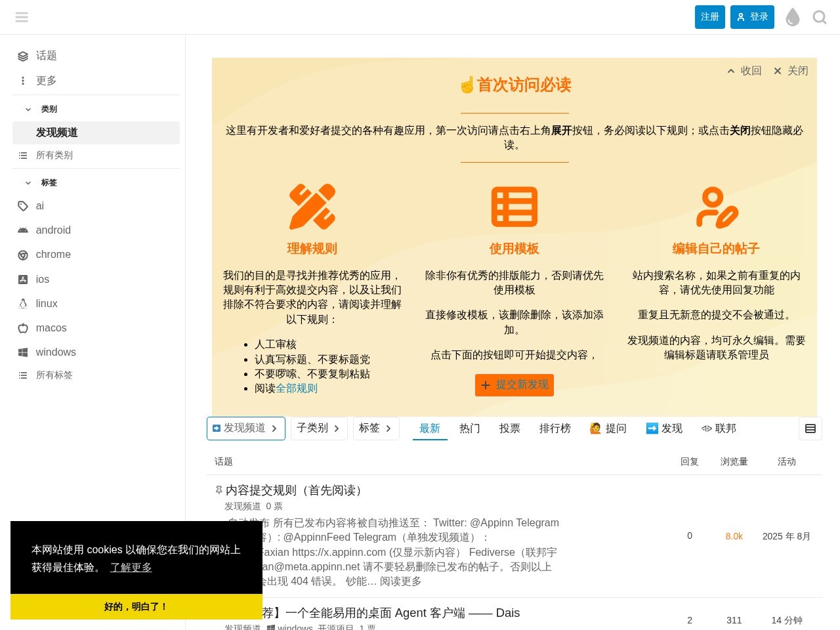Open the pinned topic 内容提交规则（首先阅读）
840x630 pixels.
294,490
